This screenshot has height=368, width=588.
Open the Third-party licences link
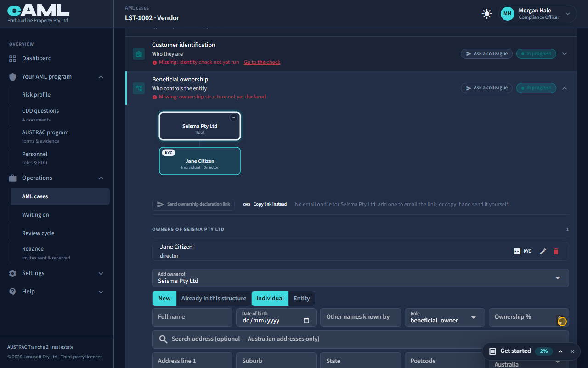pyautogui.click(x=81, y=357)
